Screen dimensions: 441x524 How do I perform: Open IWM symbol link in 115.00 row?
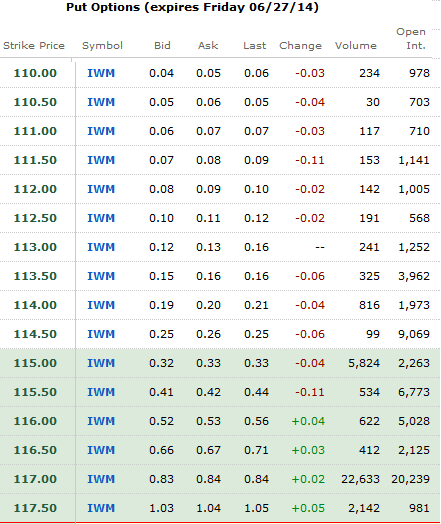point(101,363)
